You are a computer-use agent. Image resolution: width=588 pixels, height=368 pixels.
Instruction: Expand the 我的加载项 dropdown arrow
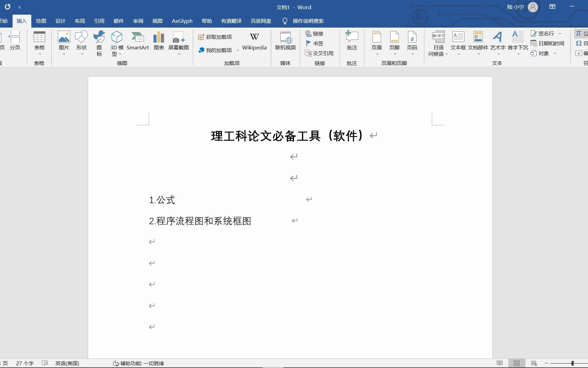(238, 50)
